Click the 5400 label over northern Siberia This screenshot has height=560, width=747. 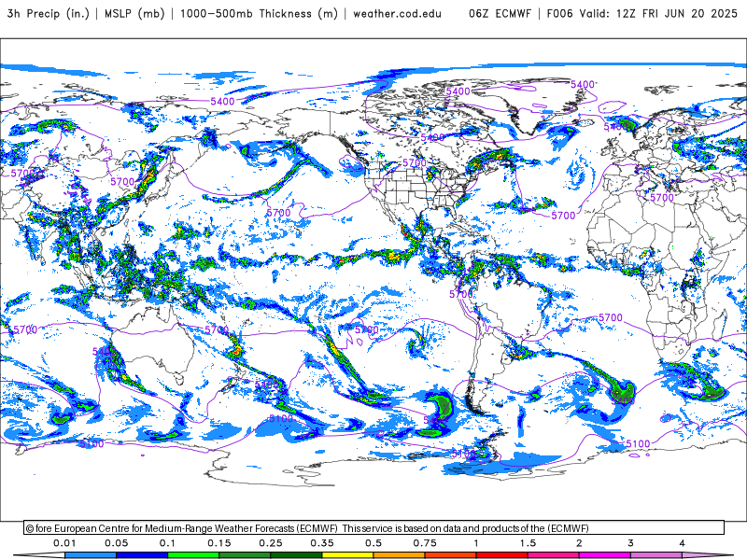click(x=222, y=102)
